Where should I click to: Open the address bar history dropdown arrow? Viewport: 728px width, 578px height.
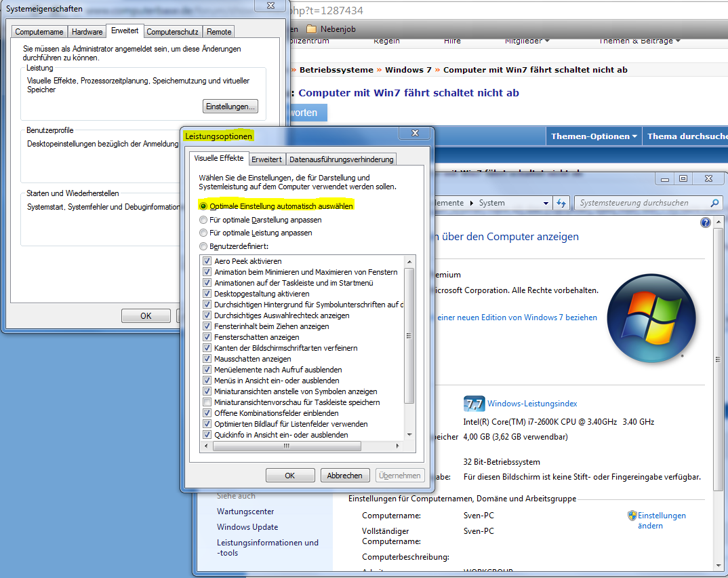tap(546, 203)
